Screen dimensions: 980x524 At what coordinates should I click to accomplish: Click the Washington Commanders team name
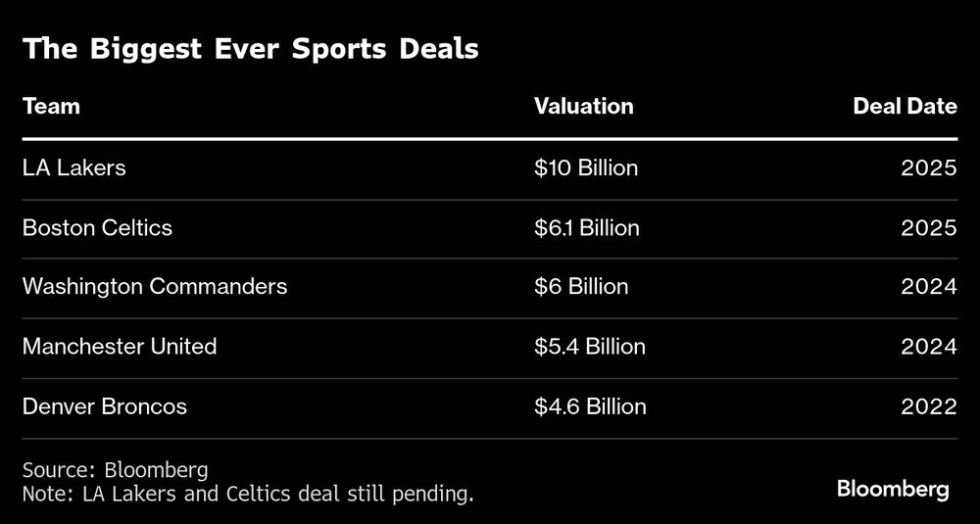pos(155,286)
